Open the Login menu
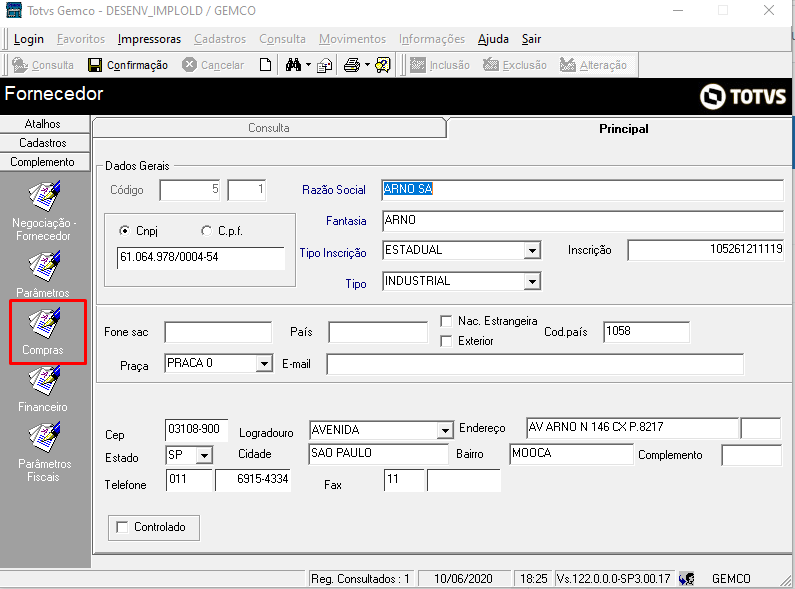Screen dimensions: 795x589 click(x=29, y=39)
